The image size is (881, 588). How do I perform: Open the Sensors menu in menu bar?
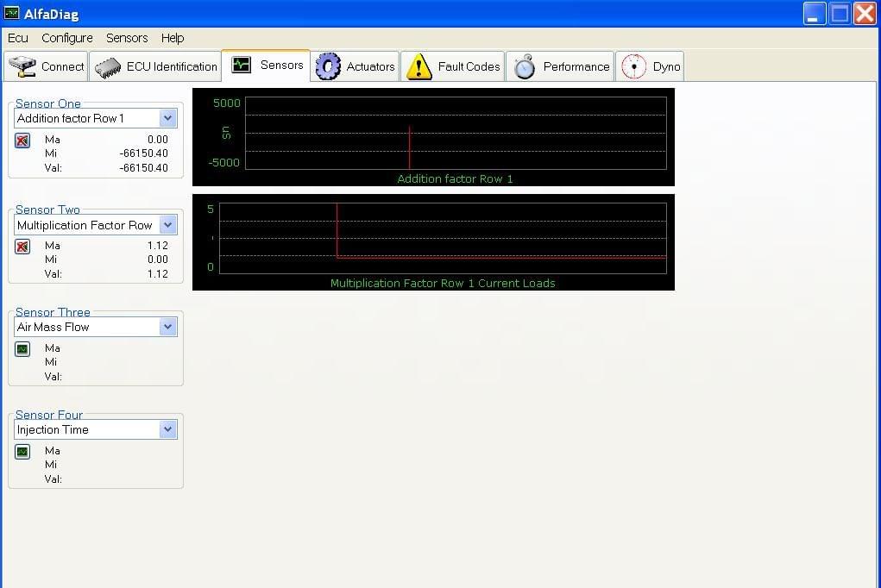pyautogui.click(x=127, y=38)
